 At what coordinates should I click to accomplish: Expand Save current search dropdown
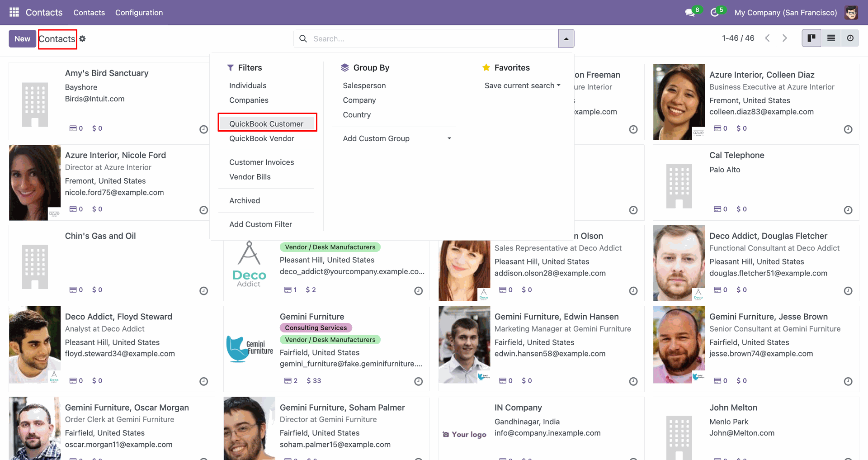[522, 85]
